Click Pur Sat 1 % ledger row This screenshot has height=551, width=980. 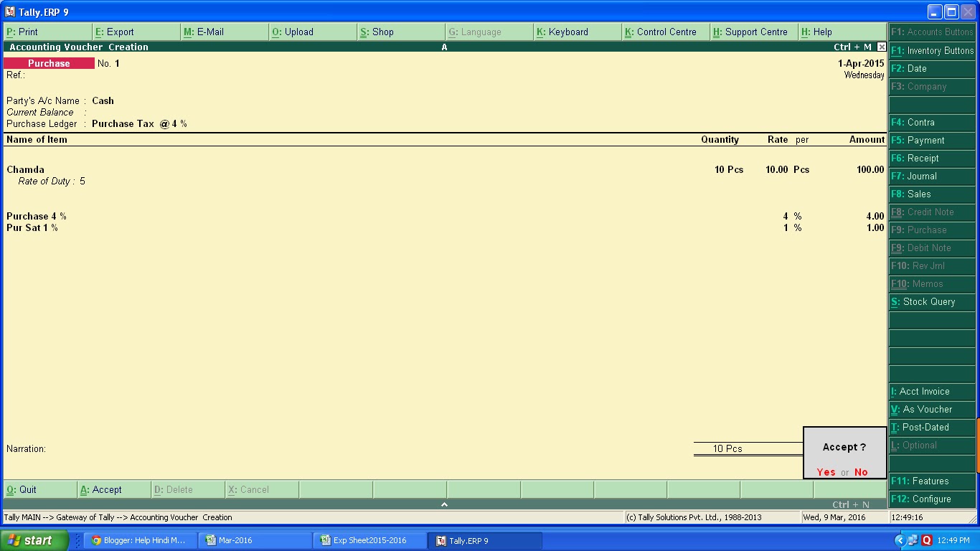click(445, 227)
